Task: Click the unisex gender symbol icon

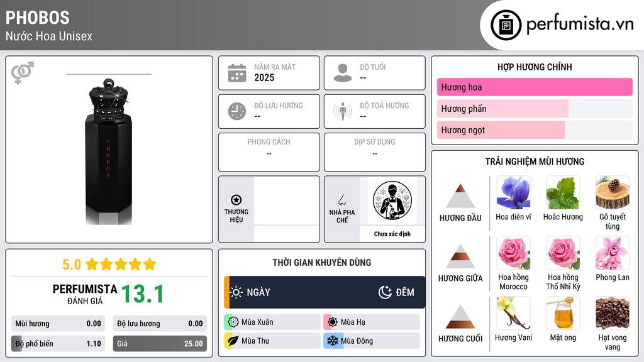Action: pyautogui.click(x=23, y=73)
